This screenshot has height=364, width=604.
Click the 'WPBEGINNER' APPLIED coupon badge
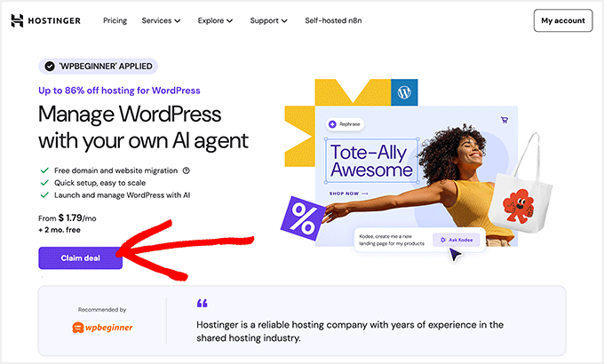pos(99,67)
